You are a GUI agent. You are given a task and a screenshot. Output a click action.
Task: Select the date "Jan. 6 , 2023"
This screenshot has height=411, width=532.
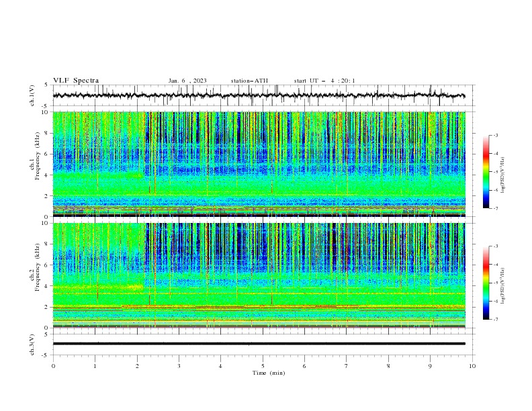point(187,81)
